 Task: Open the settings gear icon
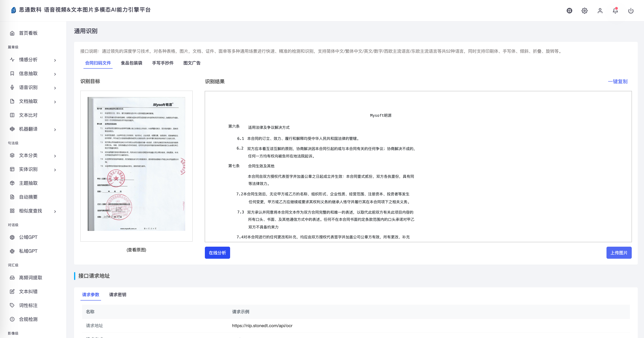pos(585,11)
